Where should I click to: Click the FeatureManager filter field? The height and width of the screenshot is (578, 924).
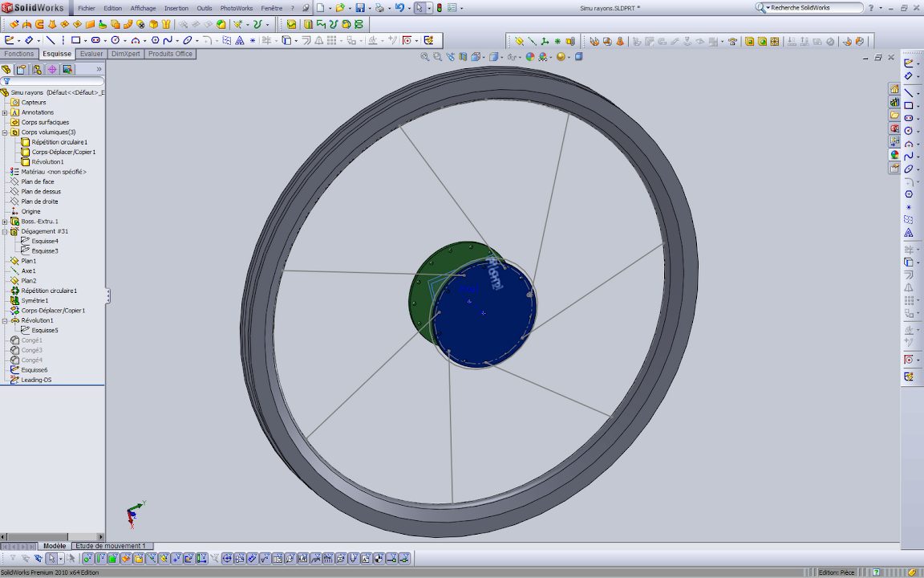(53, 81)
